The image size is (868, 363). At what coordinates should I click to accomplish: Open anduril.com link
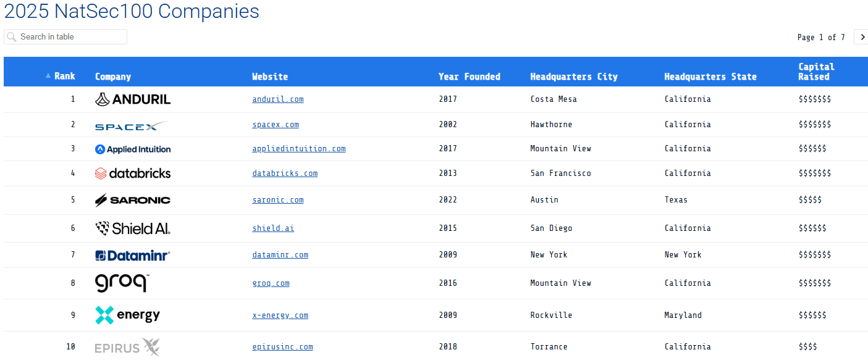[x=278, y=99]
